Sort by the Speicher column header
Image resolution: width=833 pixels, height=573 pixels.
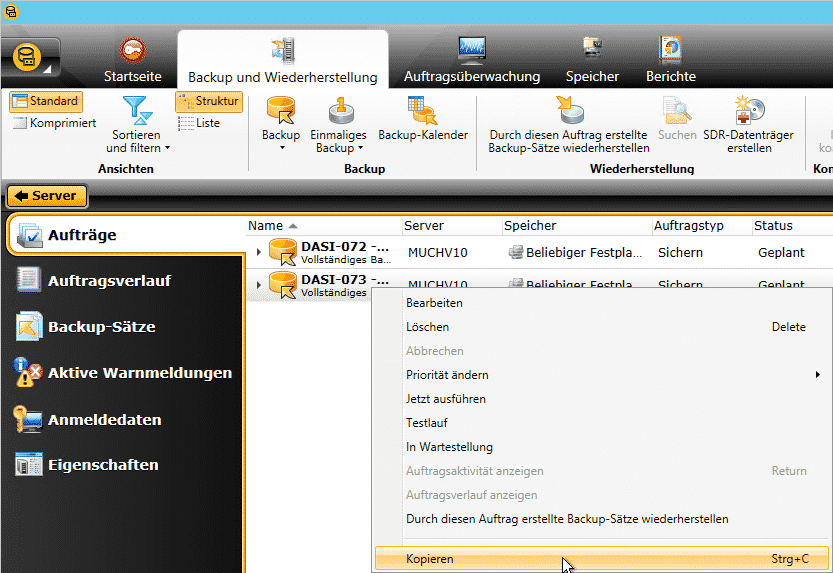(x=577, y=226)
